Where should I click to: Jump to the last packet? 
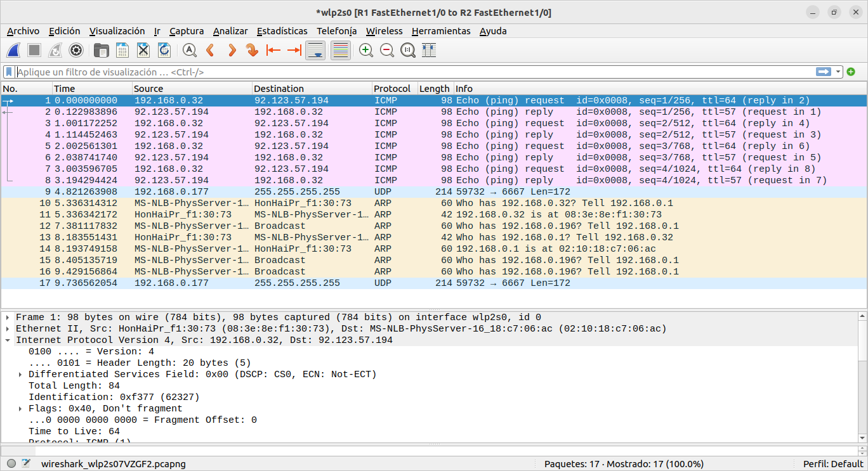tap(294, 50)
